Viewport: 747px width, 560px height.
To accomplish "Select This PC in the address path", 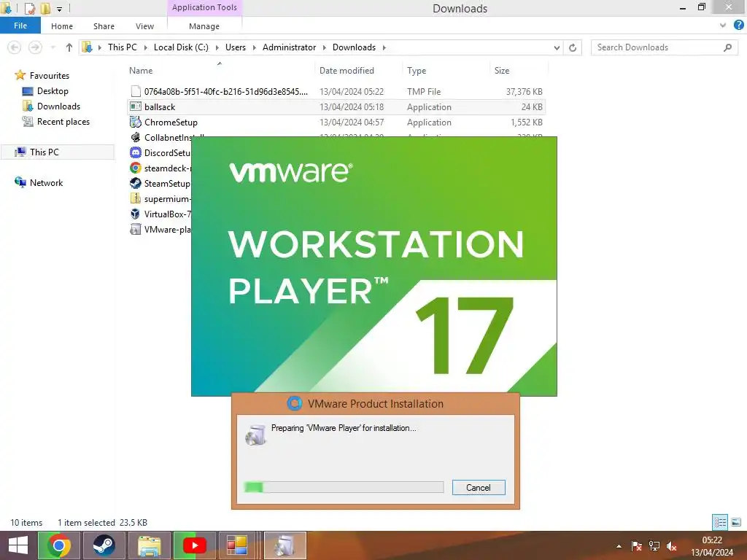I will tap(122, 47).
